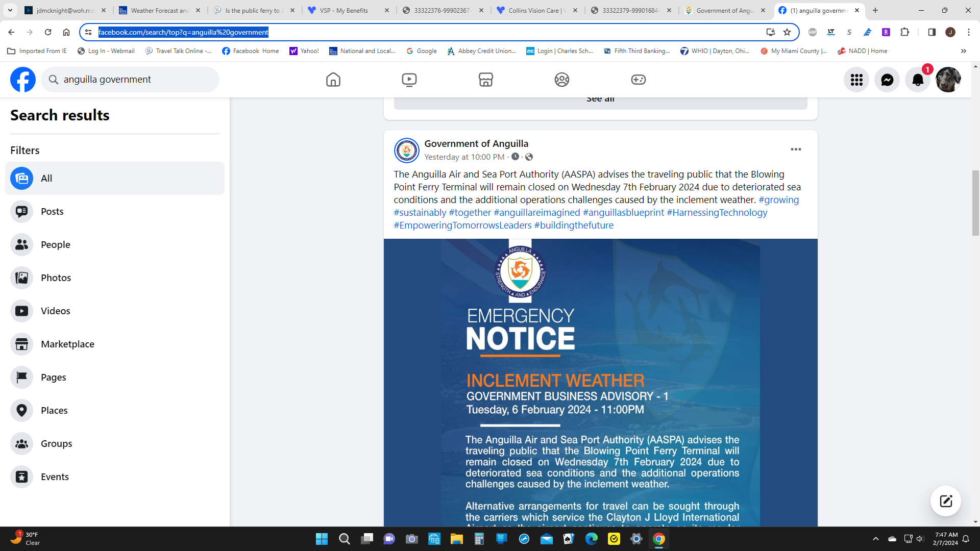The height and width of the screenshot is (551, 980).
Task: Bookmark this page with the star
Action: (x=787, y=32)
